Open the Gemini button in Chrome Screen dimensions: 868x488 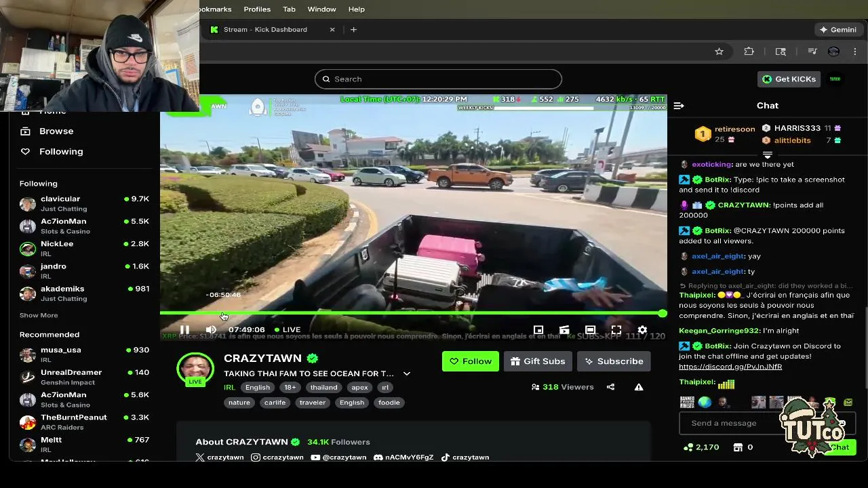[x=838, y=30]
